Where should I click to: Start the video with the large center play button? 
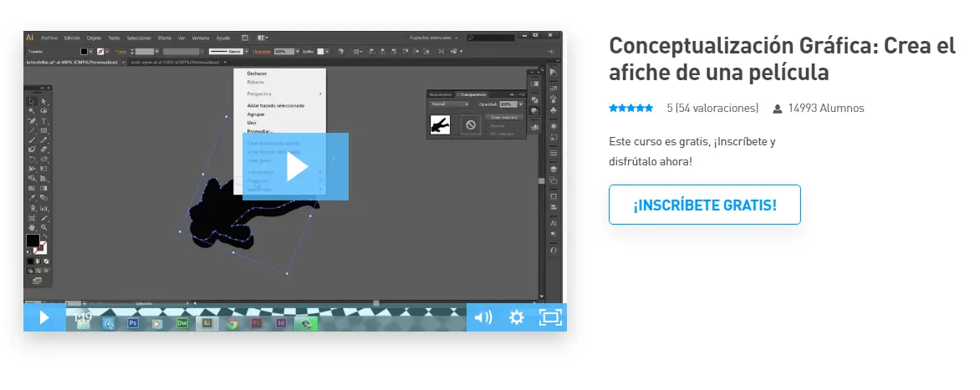pyautogui.click(x=296, y=167)
